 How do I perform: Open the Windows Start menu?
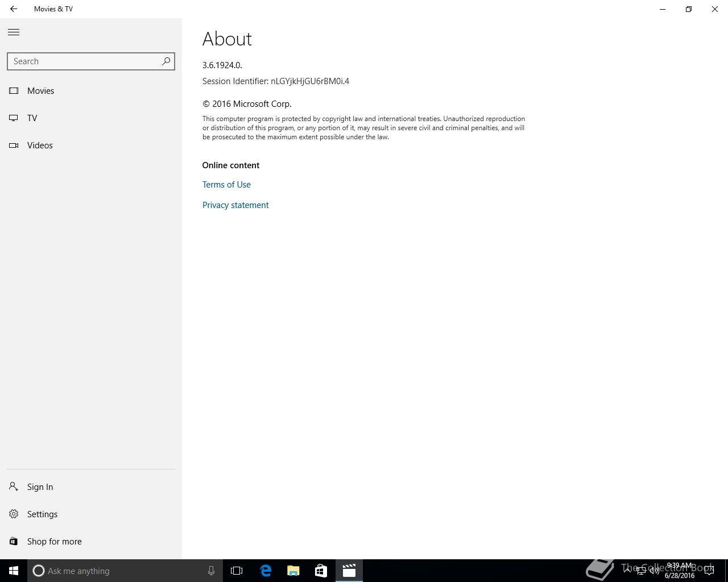pyautogui.click(x=14, y=571)
